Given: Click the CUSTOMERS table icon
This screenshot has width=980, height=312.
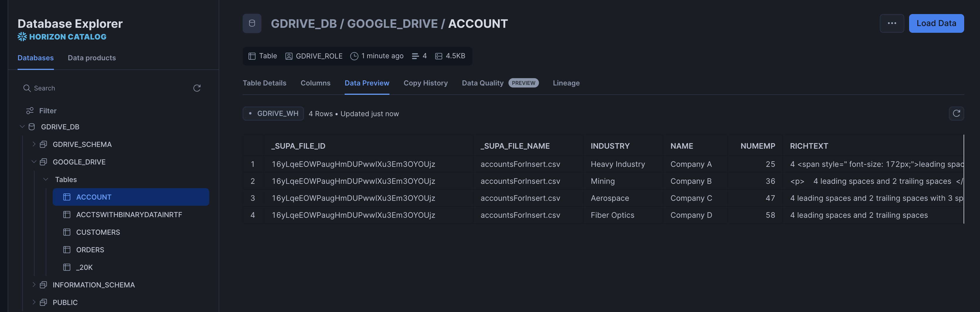Looking at the screenshot, I should 67,232.
